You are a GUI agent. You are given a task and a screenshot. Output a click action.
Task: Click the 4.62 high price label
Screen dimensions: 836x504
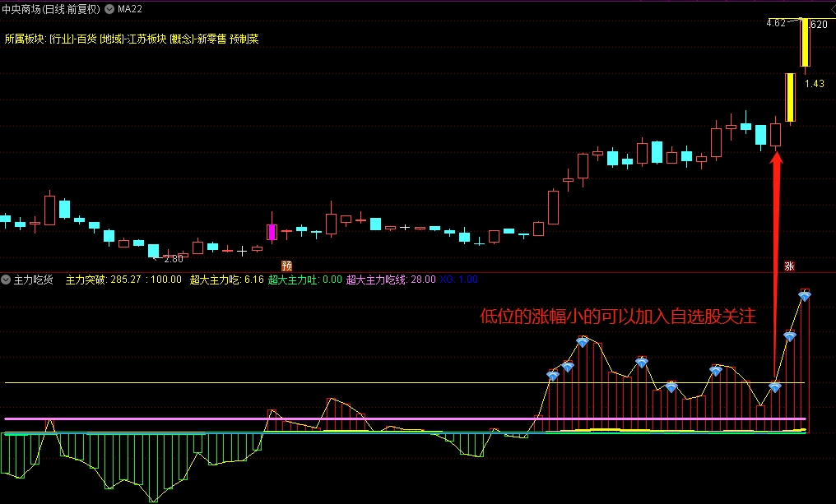coord(776,23)
